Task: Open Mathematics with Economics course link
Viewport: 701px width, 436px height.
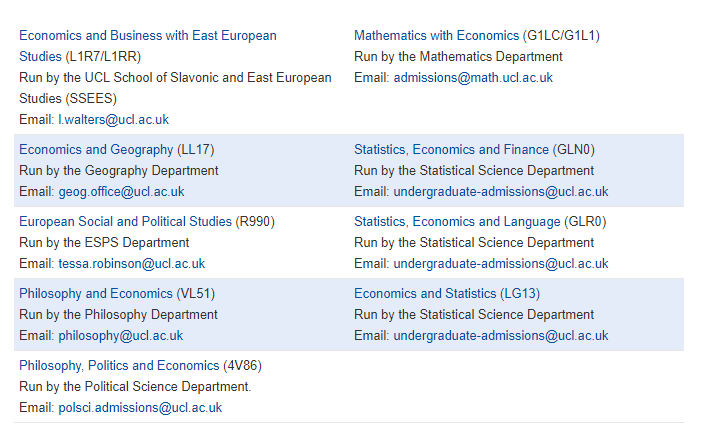Action: (436, 36)
